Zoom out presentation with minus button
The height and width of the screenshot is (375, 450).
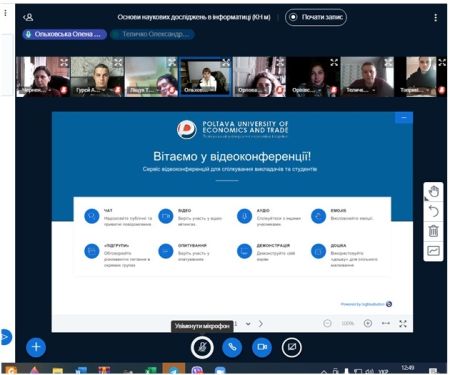pyautogui.click(x=327, y=323)
